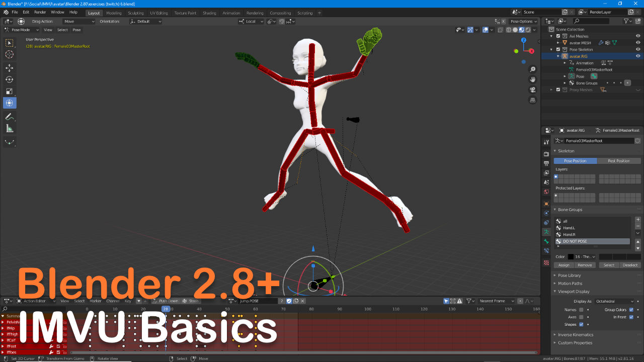Image resolution: width=644 pixels, height=362 pixels.
Task: Select the Annotate tool
Action: click(10, 117)
